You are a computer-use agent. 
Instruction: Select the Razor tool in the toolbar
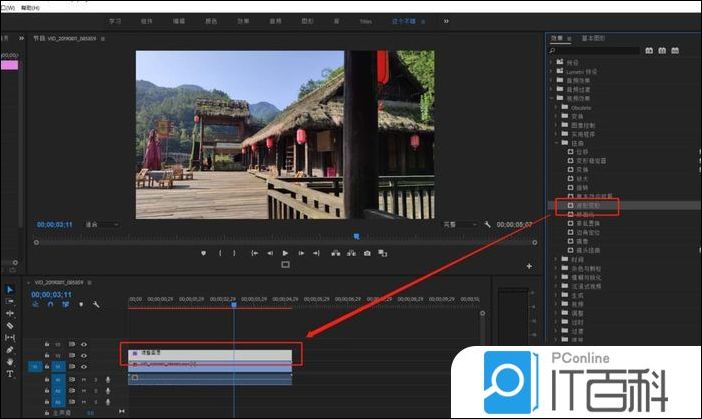pyautogui.click(x=10, y=326)
